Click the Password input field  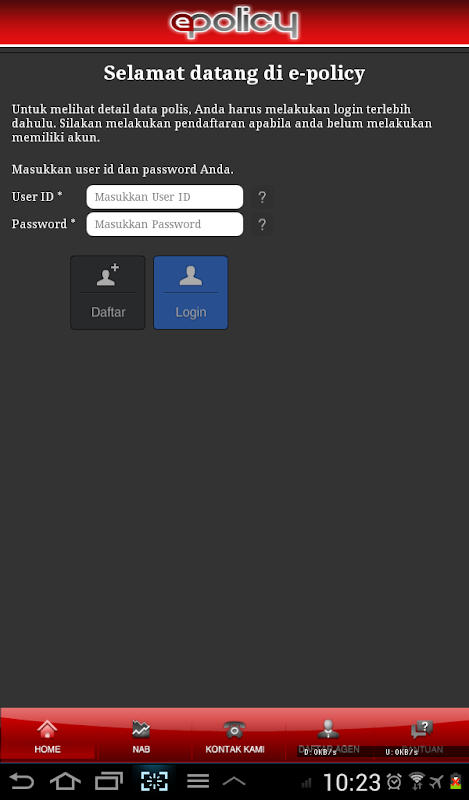165,224
